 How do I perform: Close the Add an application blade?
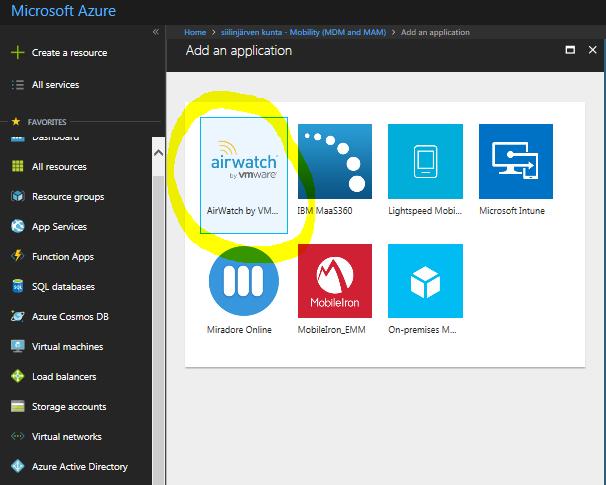coord(592,50)
